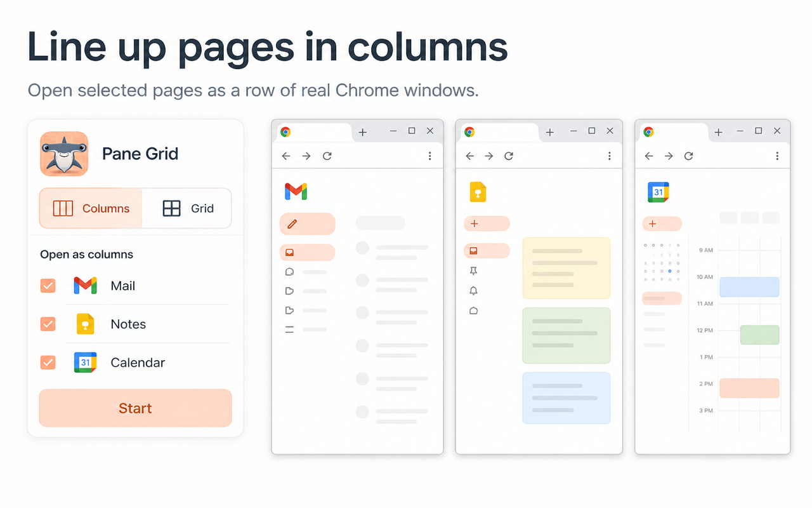The width and height of the screenshot is (812, 508).
Task: Open the yellow note card in Keep
Action: click(x=566, y=268)
